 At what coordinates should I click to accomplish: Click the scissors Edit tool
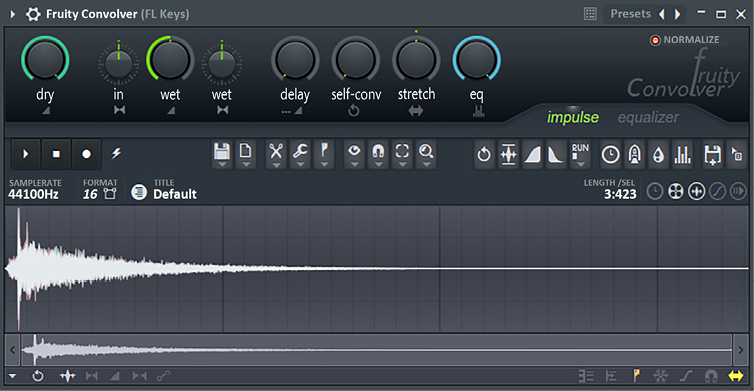click(276, 151)
